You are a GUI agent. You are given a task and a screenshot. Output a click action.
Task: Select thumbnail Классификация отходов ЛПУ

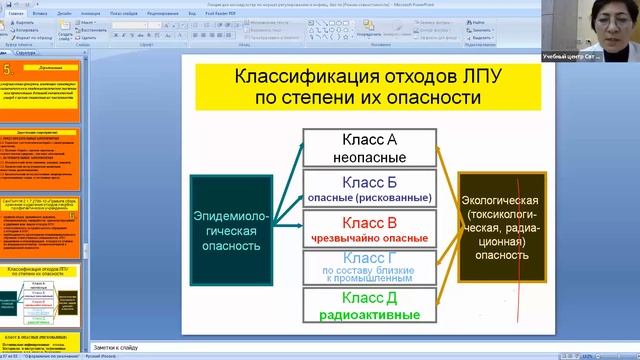(x=40, y=296)
